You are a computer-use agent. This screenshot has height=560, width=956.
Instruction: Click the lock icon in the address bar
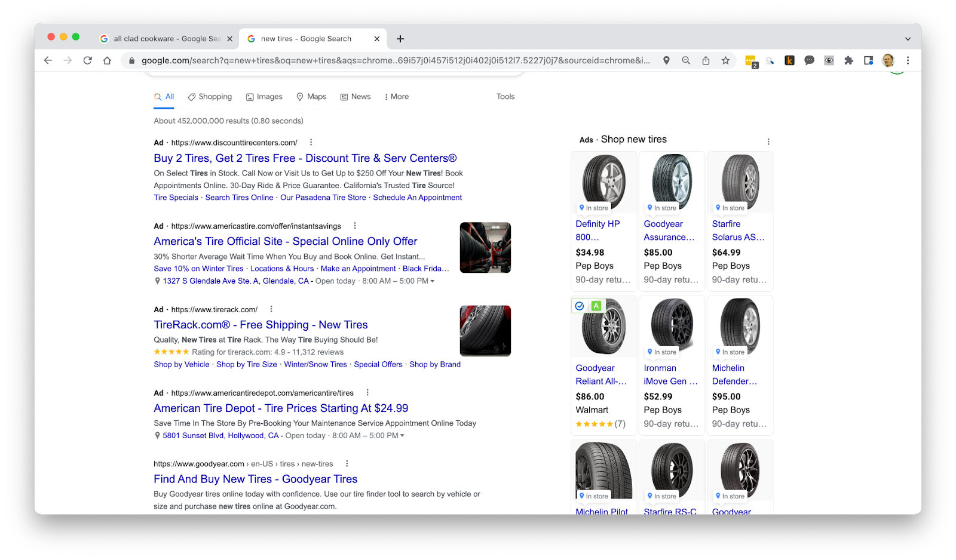coord(132,60)
